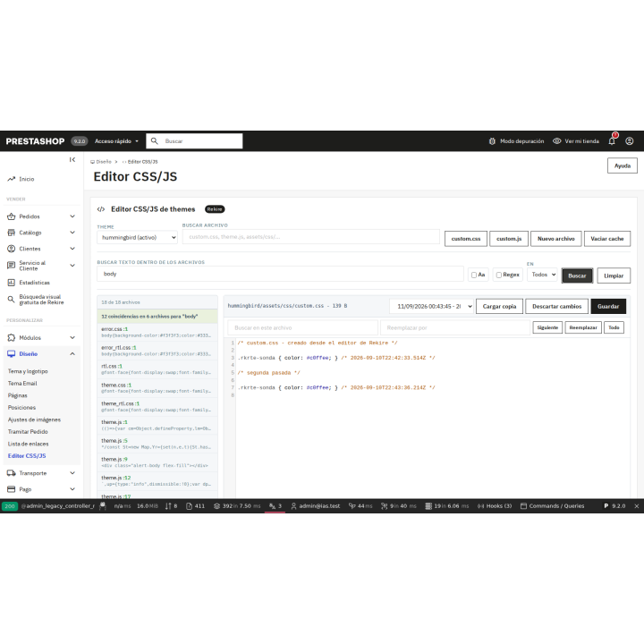Open Tema Email menu item
This screenshot has height=644, width=644.
22,383
